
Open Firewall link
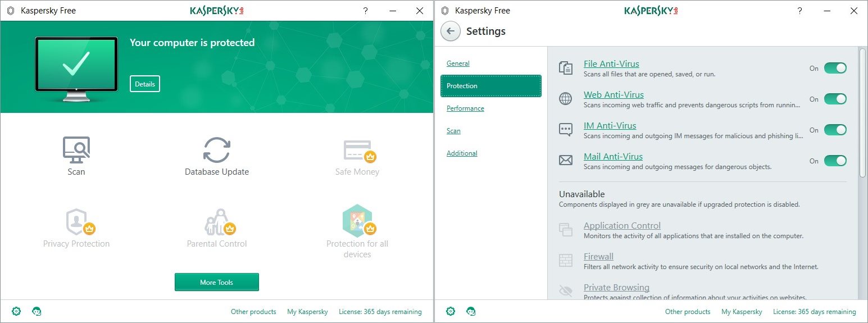coord(598,256)
